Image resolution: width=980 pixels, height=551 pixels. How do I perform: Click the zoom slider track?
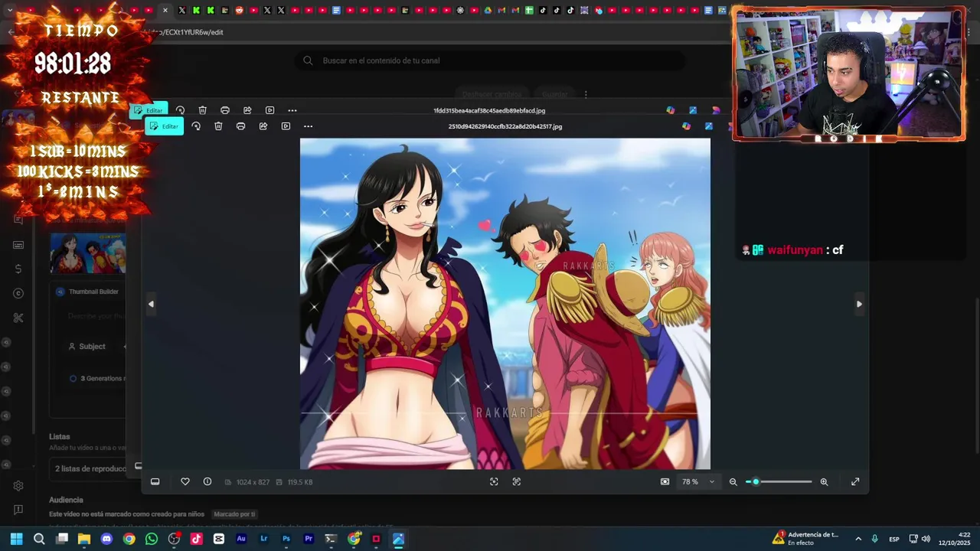[779, 481]
